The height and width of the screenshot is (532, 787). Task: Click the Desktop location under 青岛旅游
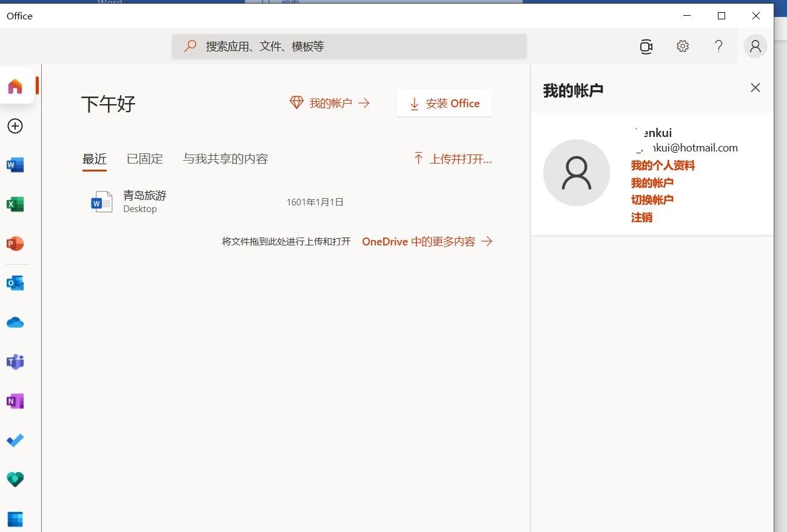(x=140, y=209)
